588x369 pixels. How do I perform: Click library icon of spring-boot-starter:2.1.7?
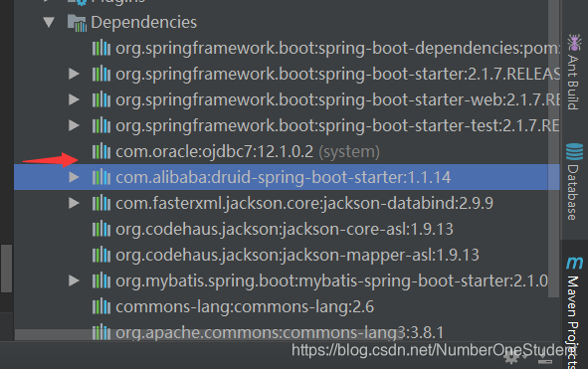coord(101,74)
